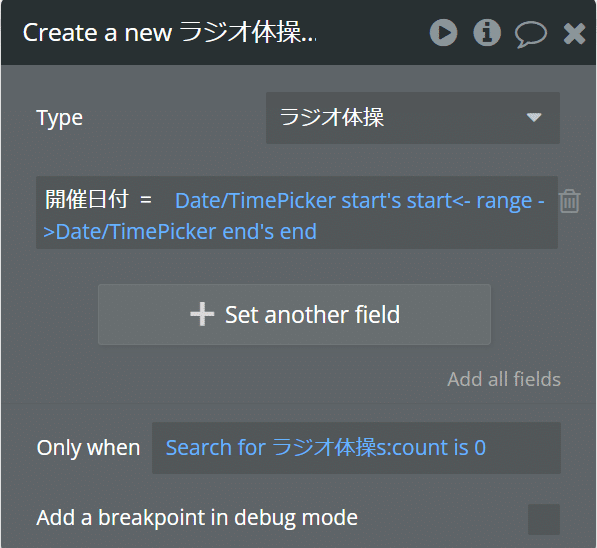Click the action title Create a new ラジオ体操
The width and height of the screenshot is (597, 548).
[x=169, y=33]
